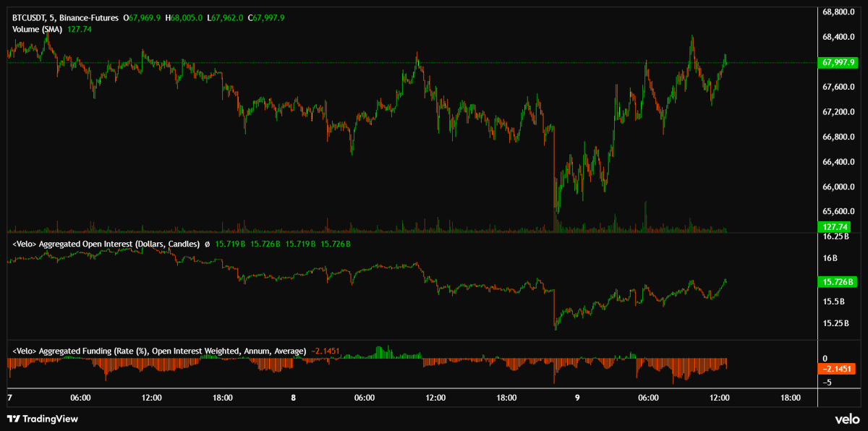The image size is (868, 431).
Task: Select the Aggregated Funding indicator title
Action: (159, 351)
